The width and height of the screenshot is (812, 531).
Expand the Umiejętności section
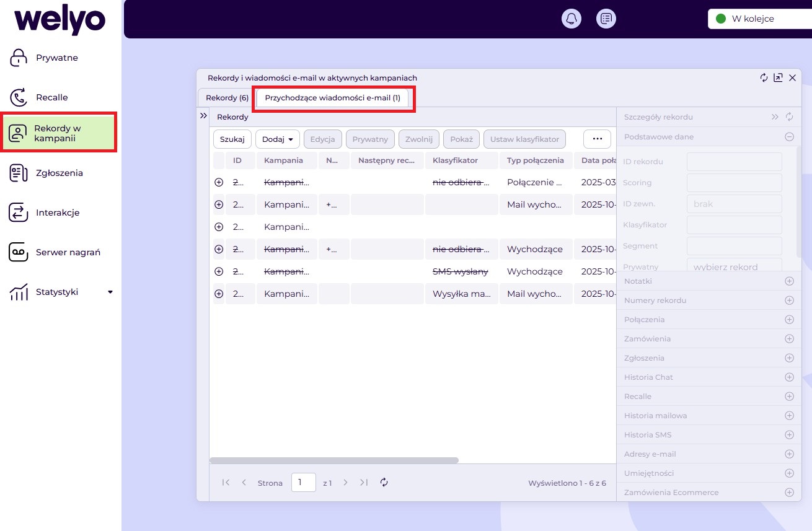789,473
